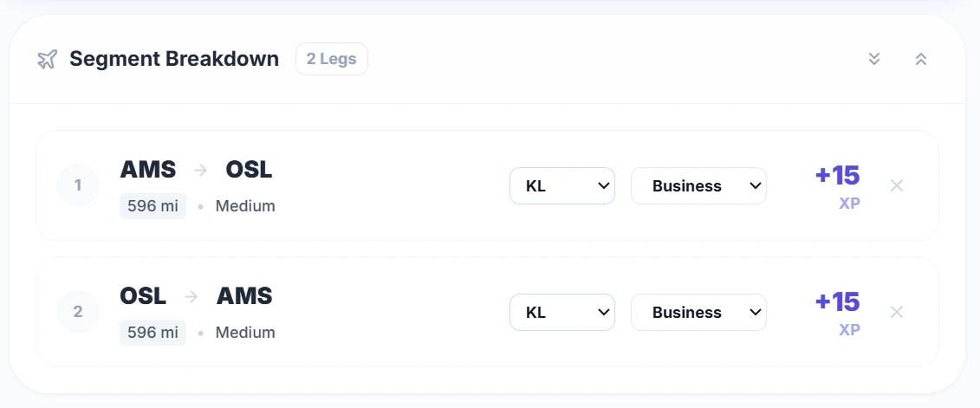Click the arrow icon between OSL and AMS
Image resolution: width=980 pixels, height=408 pixels.
coord(191,297)
